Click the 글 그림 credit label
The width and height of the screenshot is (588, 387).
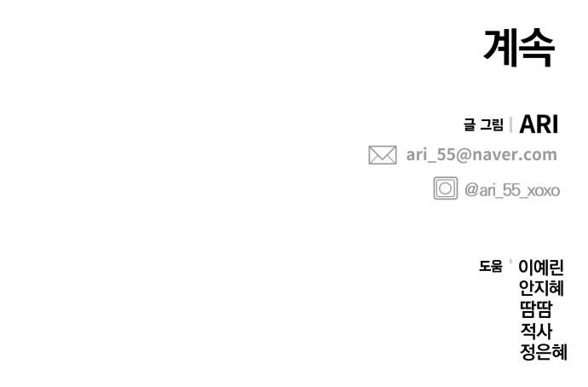point(483,125)
